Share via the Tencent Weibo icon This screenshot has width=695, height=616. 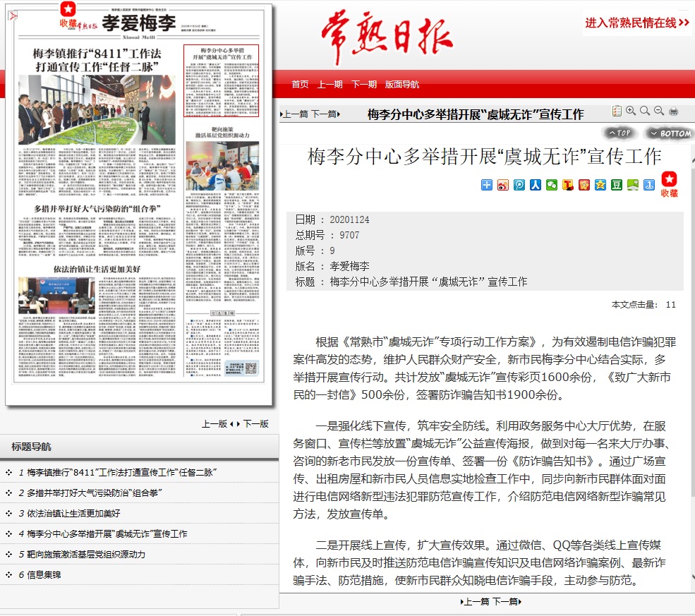tap(519, 185)
